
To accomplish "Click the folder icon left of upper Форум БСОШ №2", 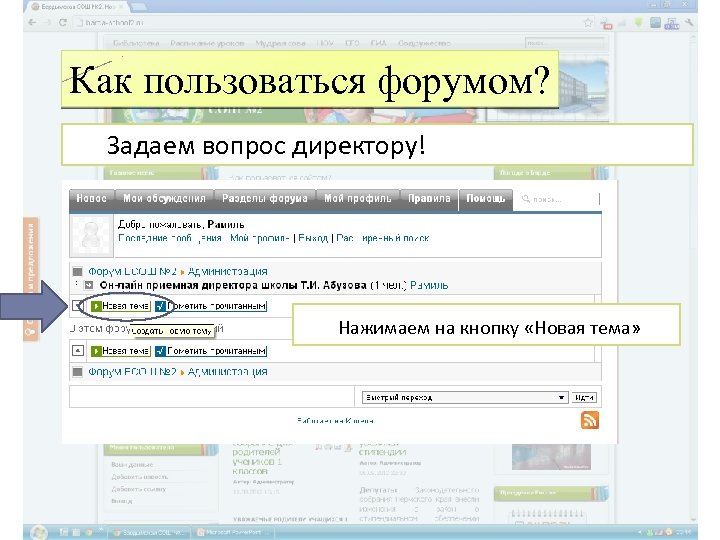I will (77, 271).
